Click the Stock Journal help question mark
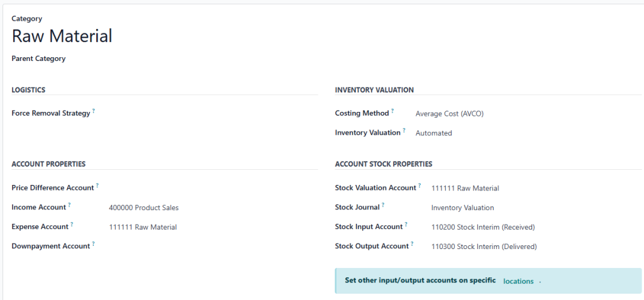Viewport: 644px width, 300px height. point(383,205)
